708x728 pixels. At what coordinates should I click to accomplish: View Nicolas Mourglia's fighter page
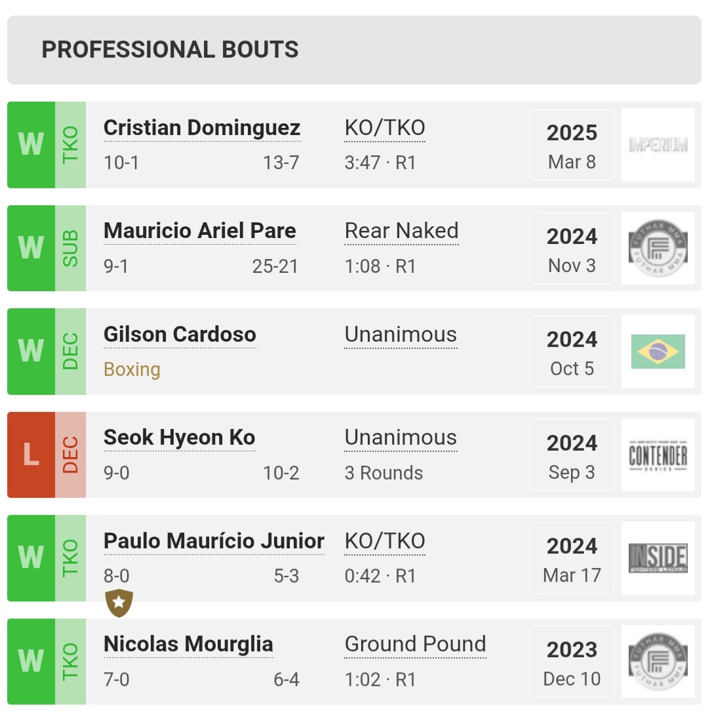188,645
